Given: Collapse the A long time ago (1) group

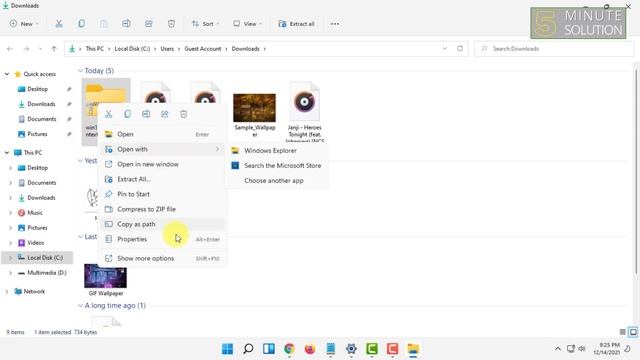Looking at the screenshot, I should tap(80, 305).
